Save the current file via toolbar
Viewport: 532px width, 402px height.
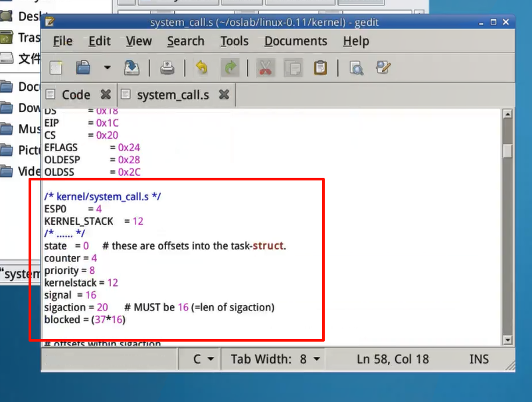click(132, 68)
